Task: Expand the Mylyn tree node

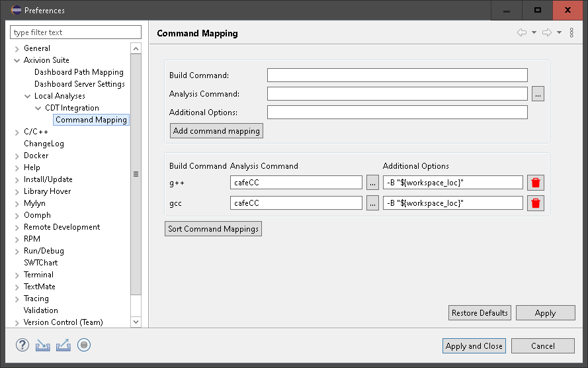Action: point(17,204)
